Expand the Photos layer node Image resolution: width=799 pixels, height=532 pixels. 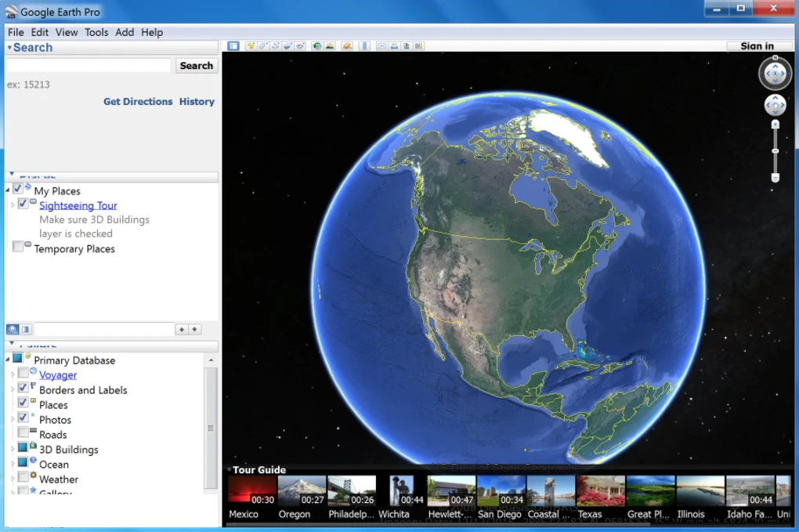[13, 419]
